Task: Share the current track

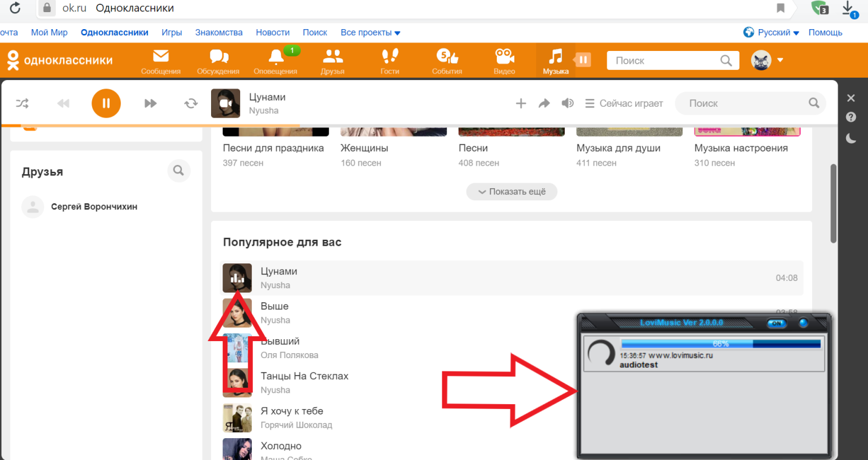Action: tap(544, 103)
